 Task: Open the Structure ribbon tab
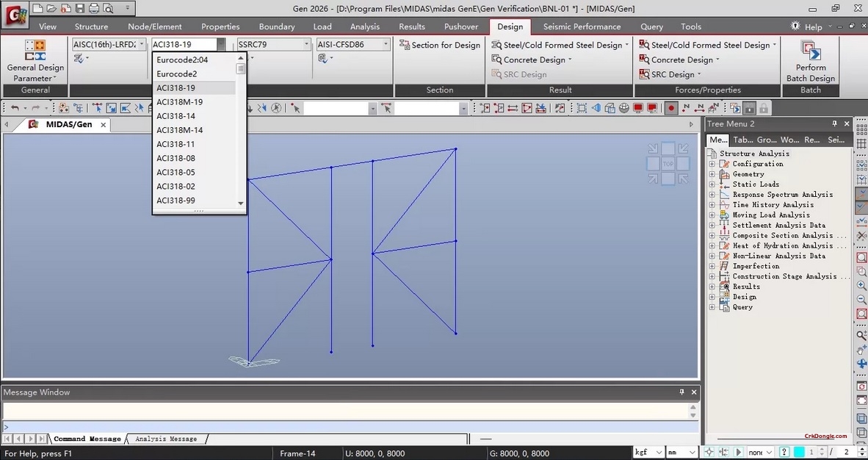[91, 26]
